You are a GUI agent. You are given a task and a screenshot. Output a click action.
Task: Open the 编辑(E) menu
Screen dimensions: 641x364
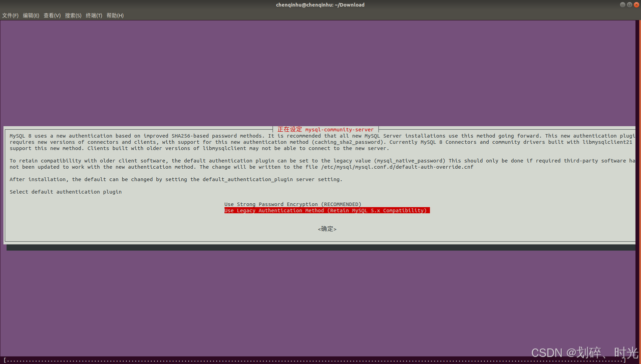coord(31,16)
